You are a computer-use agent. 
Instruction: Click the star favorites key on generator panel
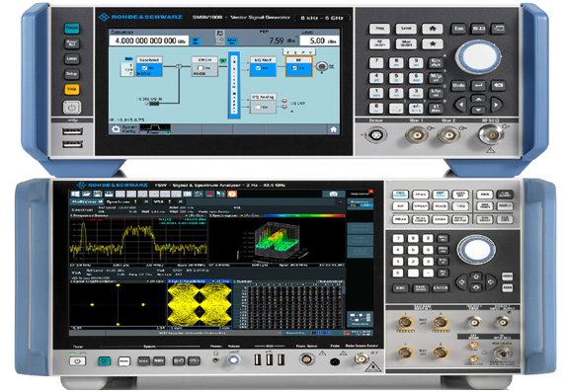tap(433, 43)
